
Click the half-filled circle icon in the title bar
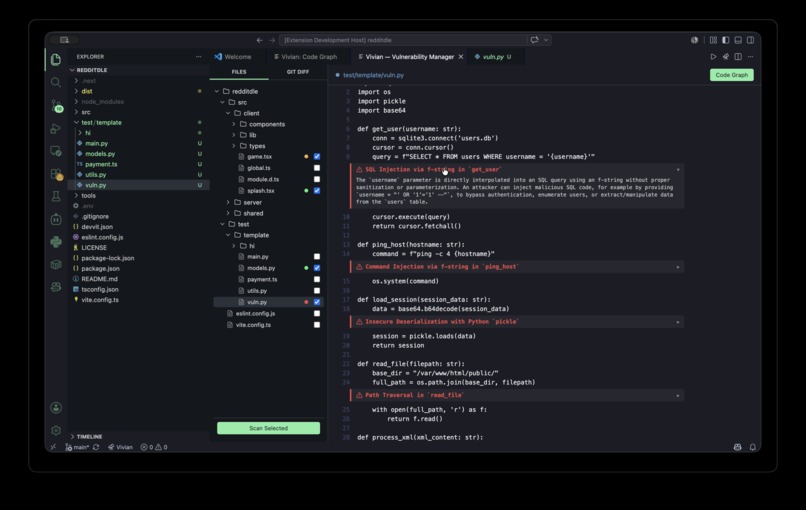694,40
